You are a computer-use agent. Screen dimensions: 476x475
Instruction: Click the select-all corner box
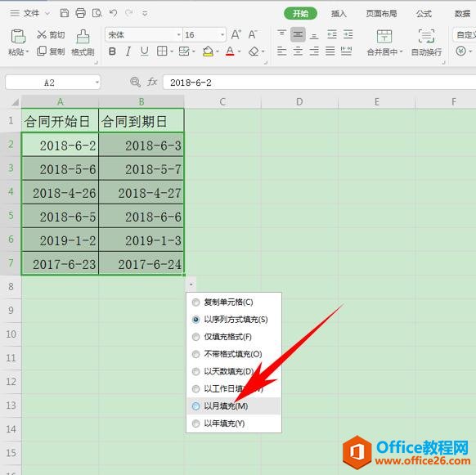click(x=15, y=102)
